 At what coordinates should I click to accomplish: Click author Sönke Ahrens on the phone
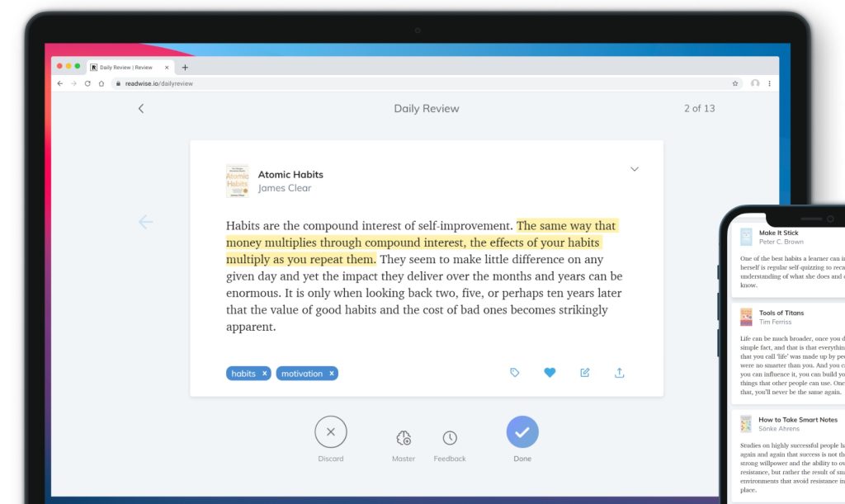coord(779,429)
